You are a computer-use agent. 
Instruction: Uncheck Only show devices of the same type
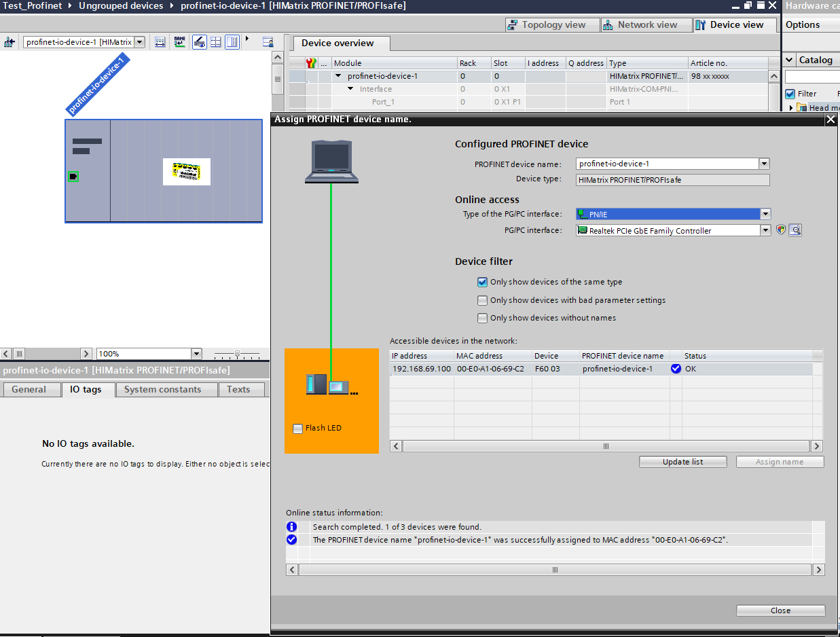(482, 282)
